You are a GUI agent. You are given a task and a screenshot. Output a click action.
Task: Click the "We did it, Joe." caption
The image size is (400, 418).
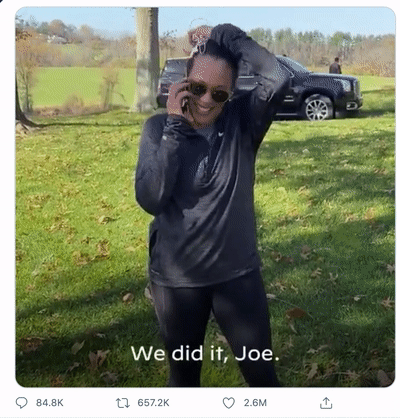(205, 353)
